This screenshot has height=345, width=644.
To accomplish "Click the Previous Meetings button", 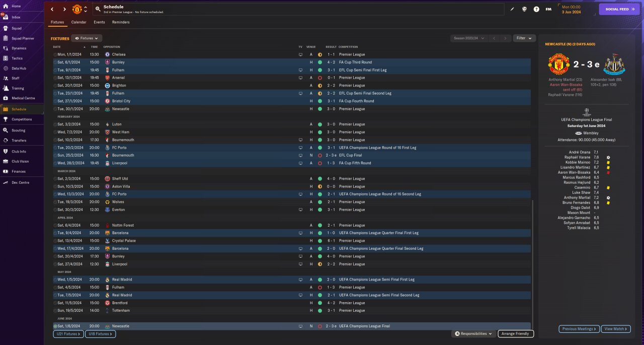I will 579,329.
